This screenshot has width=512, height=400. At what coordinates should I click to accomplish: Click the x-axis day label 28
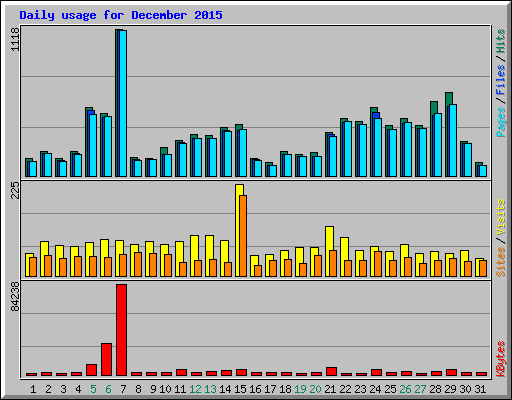(435, 389)
